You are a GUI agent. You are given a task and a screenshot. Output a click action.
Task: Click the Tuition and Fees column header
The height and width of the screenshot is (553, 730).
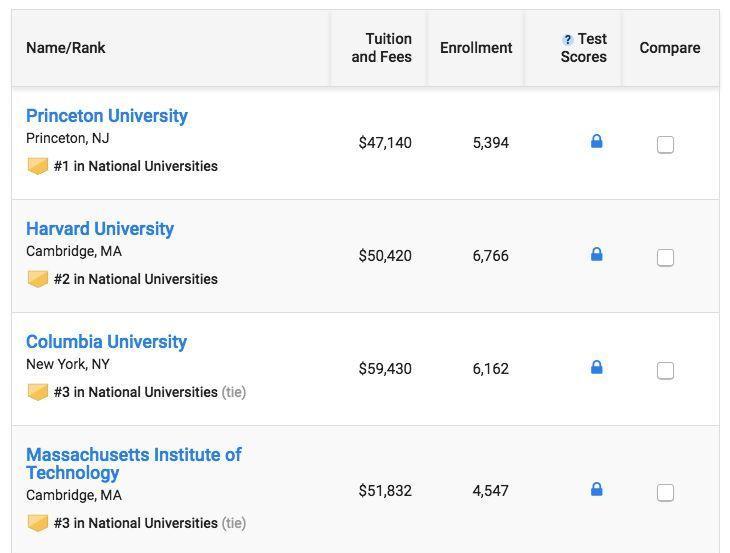point(381,47)
